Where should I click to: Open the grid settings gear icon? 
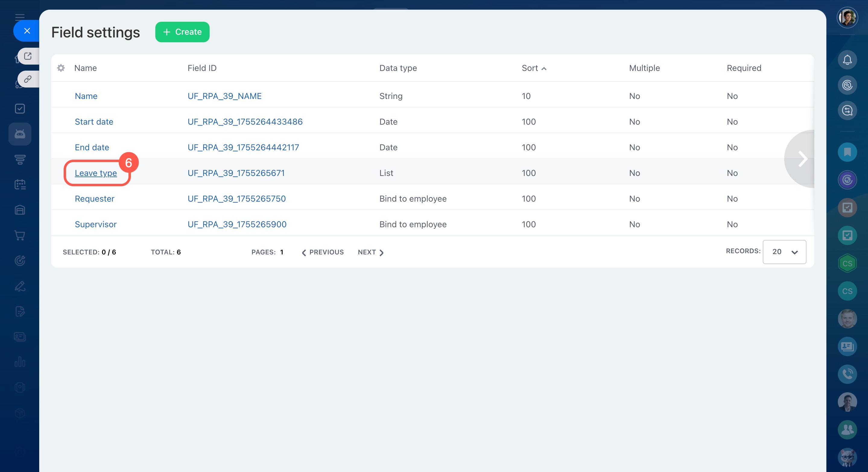click(61, 68)
